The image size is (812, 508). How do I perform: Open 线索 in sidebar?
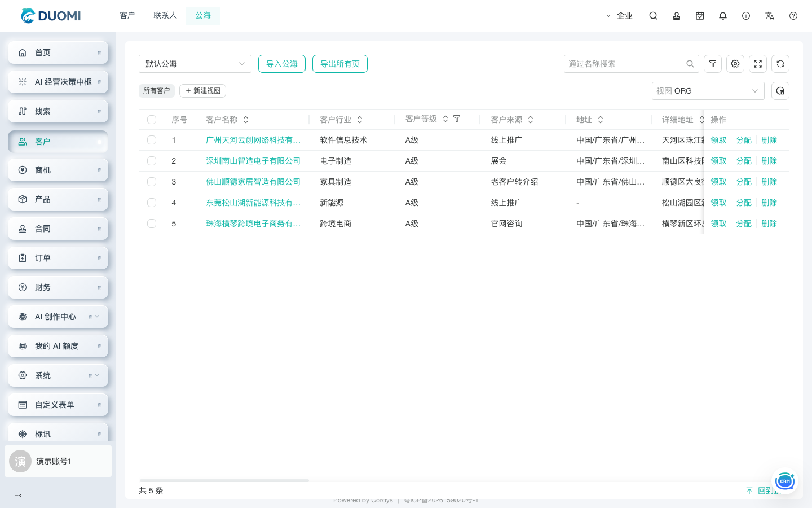click(58, 111)
